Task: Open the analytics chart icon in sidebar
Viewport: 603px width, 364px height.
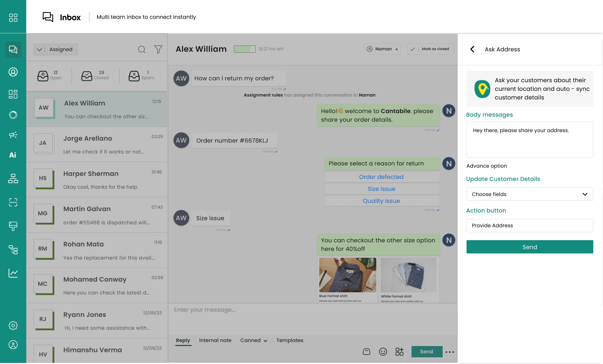Action: (x=13, y=273)
